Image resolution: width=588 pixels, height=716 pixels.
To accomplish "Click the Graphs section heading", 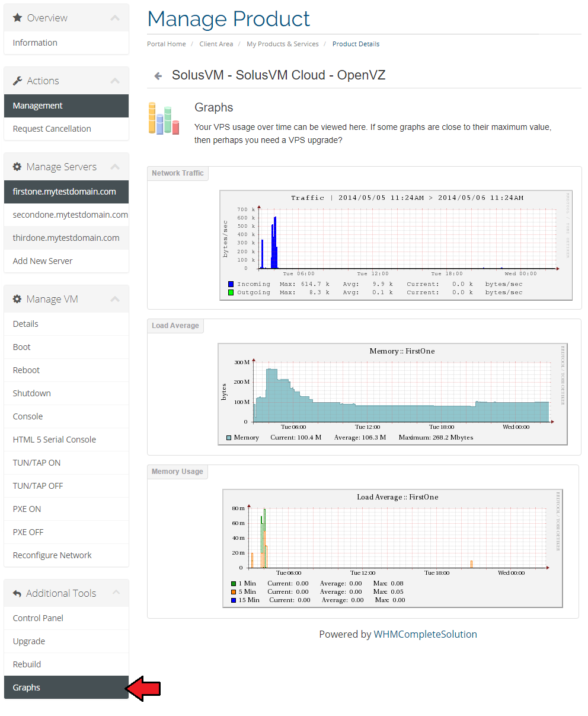I will tap(214, 107).
